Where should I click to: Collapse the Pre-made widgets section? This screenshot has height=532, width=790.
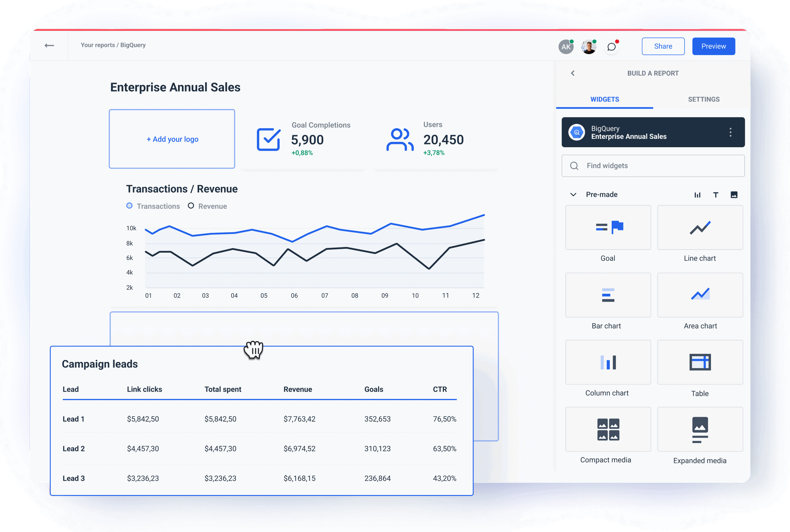click(x=573, y=194)
